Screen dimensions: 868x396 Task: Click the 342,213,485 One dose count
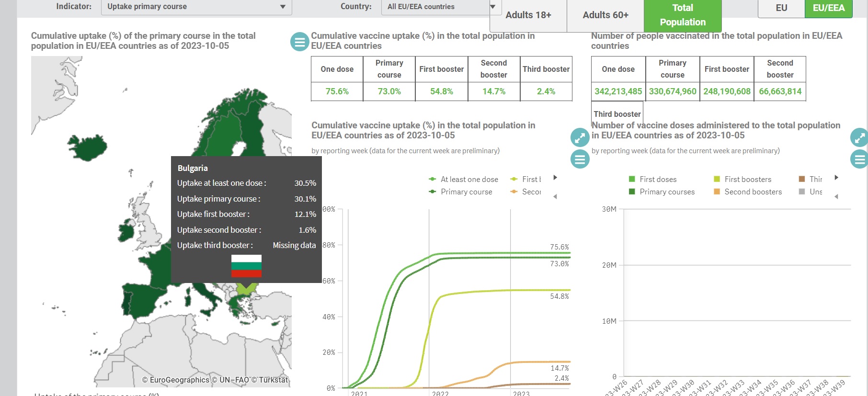(x=618, y=91)
